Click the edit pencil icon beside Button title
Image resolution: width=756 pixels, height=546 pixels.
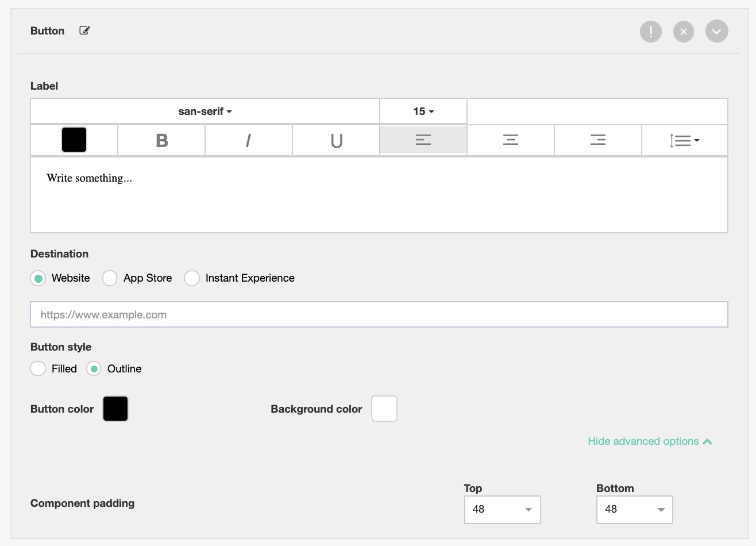(84, 30)
